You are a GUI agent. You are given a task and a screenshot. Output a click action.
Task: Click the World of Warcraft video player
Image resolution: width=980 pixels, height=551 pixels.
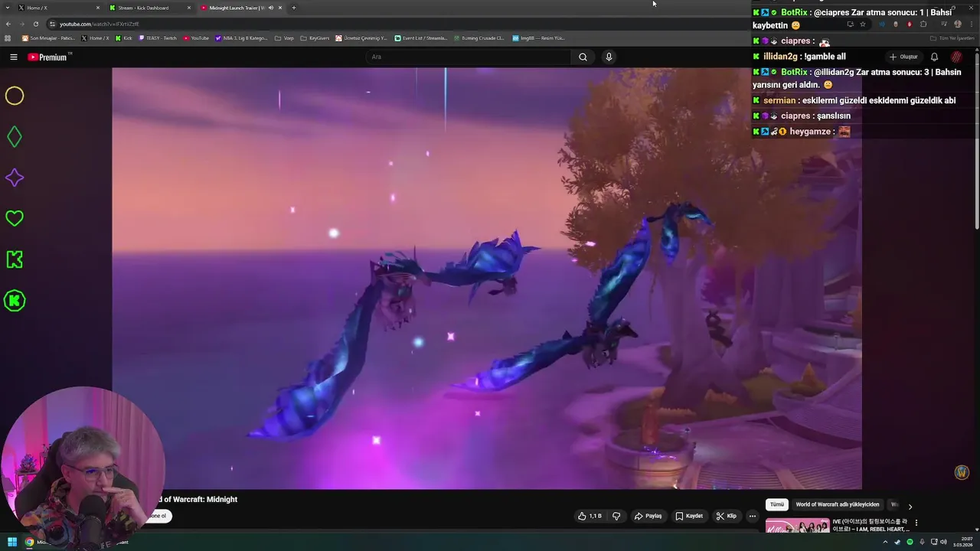point(487,278)
